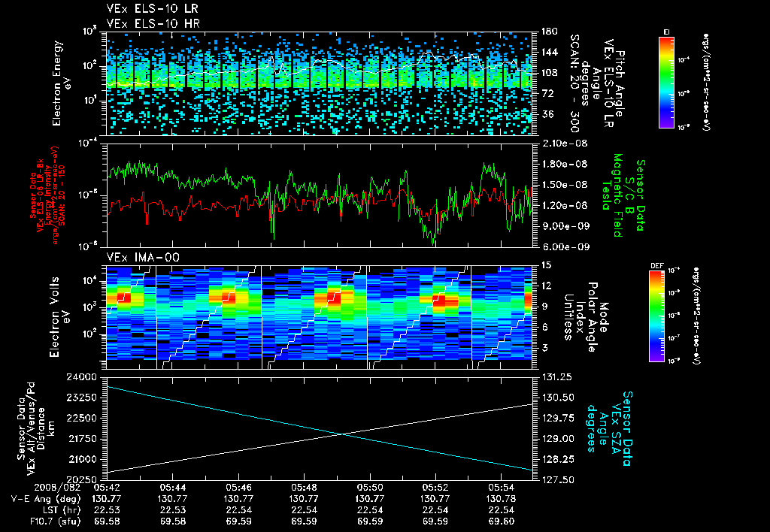
Task: Click the magnetic field line plot panel
Action: tap(320, 195)
